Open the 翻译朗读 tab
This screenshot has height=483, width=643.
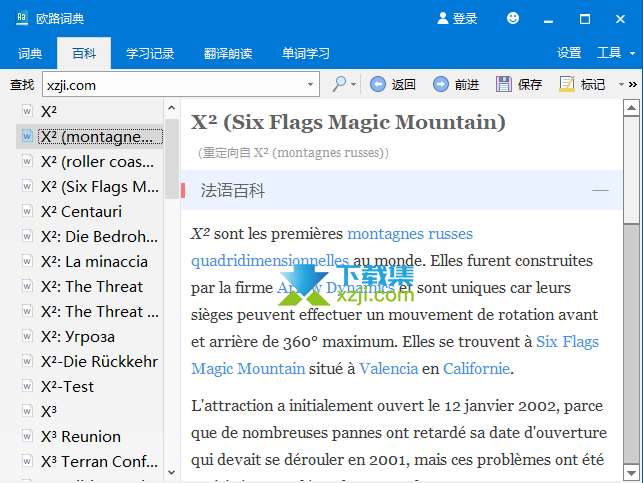[228, 53]
